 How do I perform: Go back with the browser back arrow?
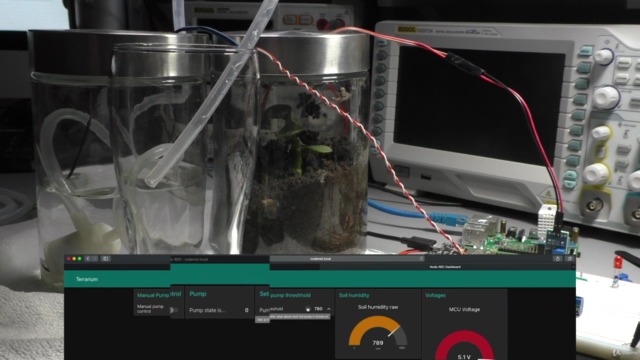87,259
